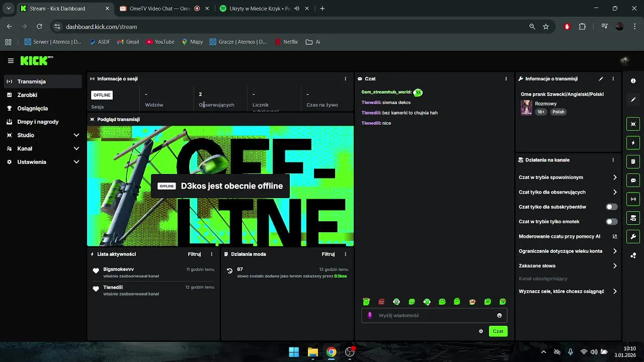
Task: Open Ograniczenie dotyczące wieku konta arrow
Action: [615, 251]
